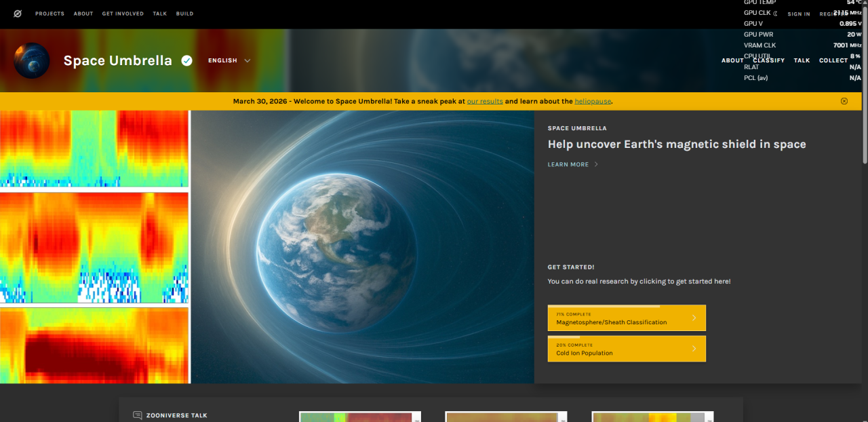
Task: Click the 'Help uncover Earth's magnetic shield' heading
Action: (x=677, y=144)
